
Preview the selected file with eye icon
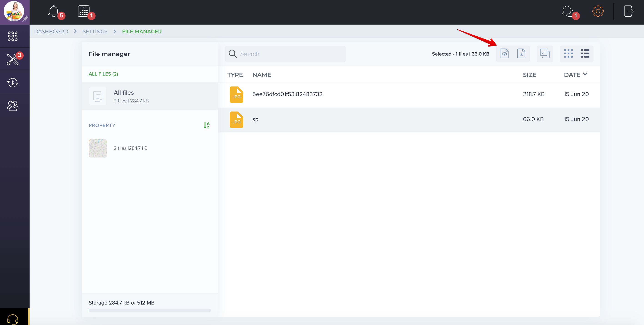click(x=505, y=54)
